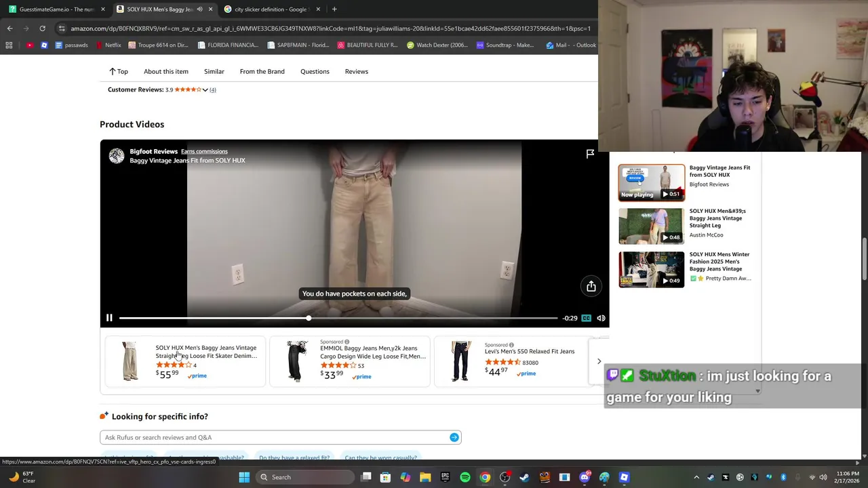Launch Spotify from the taskbar
The image size is (868, 488).
tap(465, 477)
